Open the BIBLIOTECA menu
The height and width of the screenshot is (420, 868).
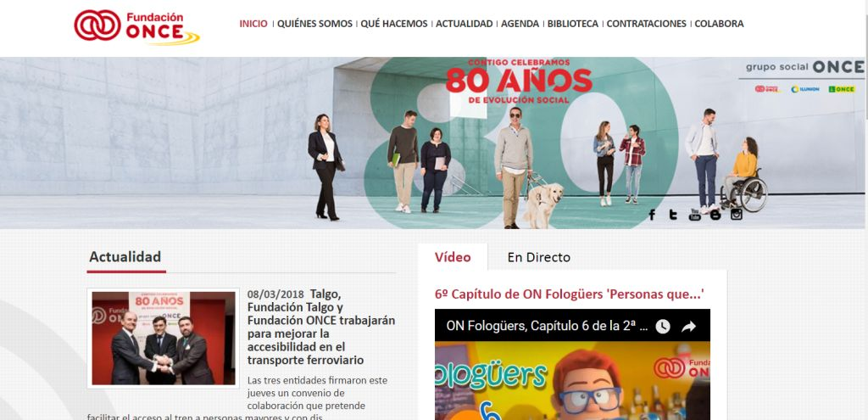pyautogui.click(x=573, y=24)
